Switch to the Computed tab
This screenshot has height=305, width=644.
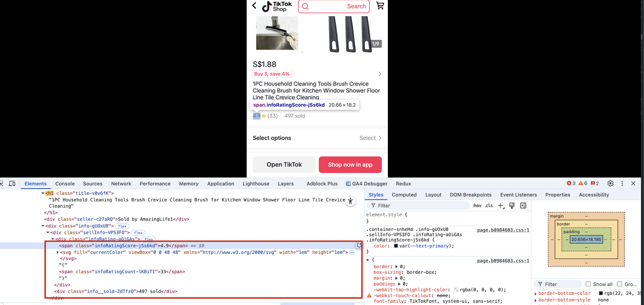click(x=404, y=195)
